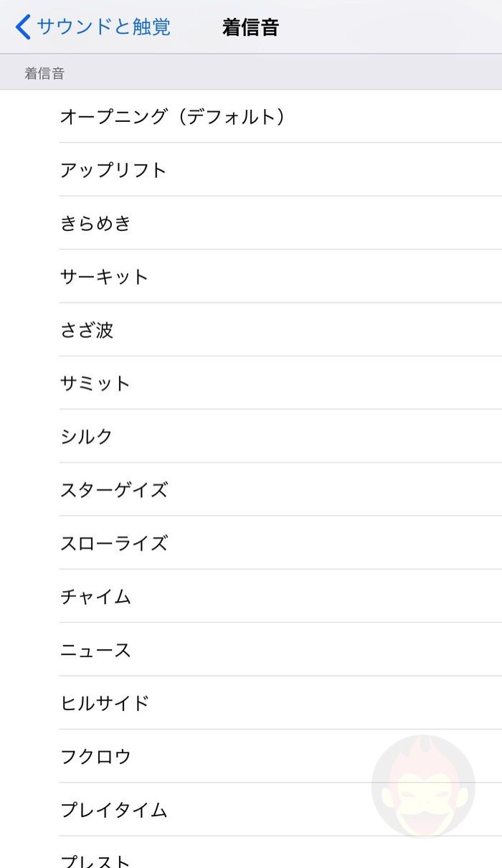Pick the サーキット ringtone

(104, 277)
